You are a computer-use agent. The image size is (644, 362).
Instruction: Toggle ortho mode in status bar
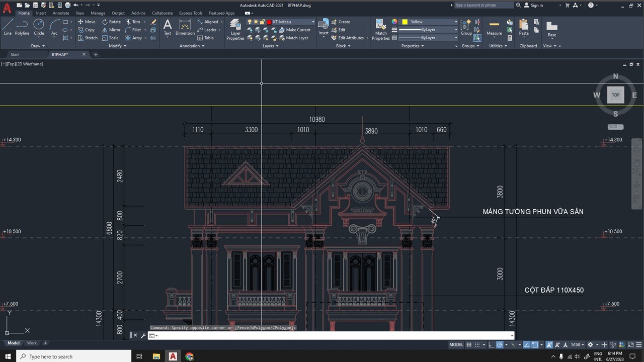pos(491,345)
